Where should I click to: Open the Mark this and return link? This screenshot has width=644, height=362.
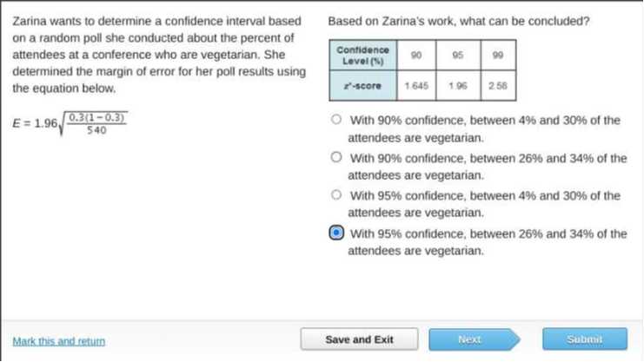59,341
